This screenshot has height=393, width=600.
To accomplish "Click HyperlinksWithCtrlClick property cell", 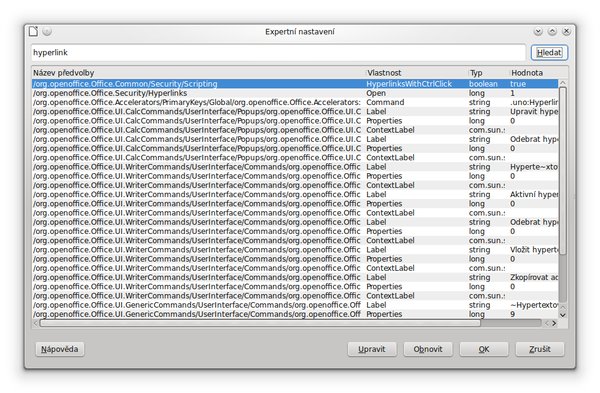I will click(x=409, y=84).
